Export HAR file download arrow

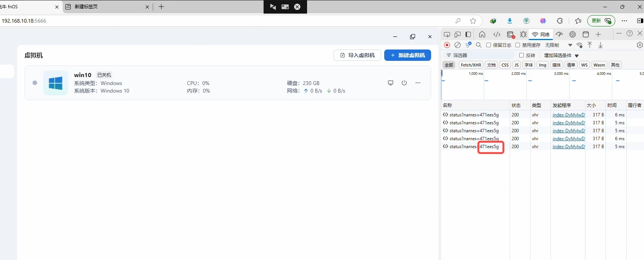(x=600, y=45)
